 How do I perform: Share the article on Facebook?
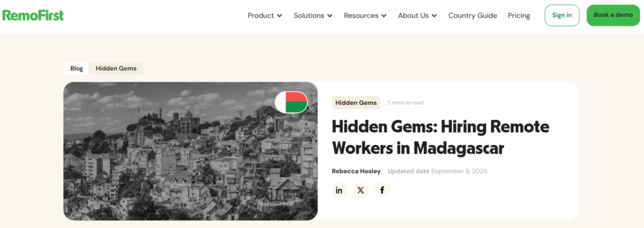click(x=382, y=190)
